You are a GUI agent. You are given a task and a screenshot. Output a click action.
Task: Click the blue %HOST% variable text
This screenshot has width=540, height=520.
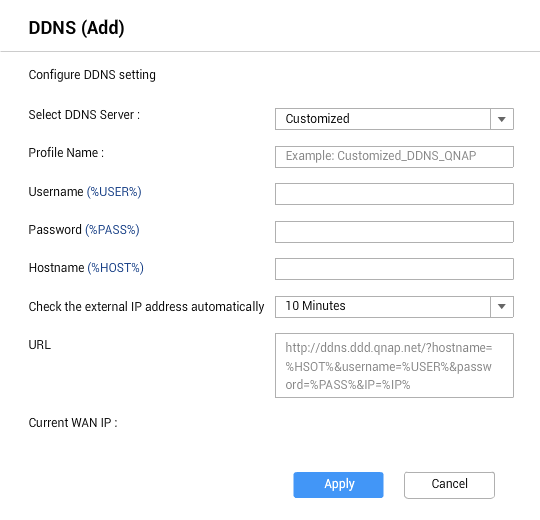pyautogui.click(x=115, y=268)
